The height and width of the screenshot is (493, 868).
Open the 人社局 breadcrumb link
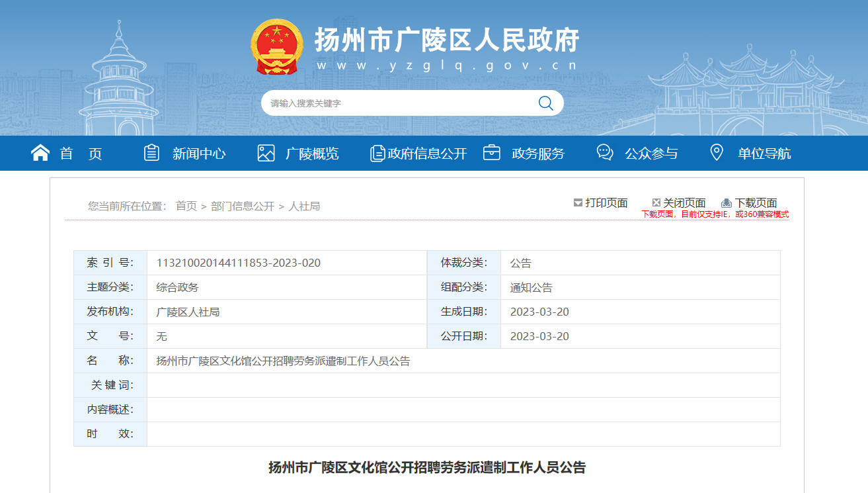tap(304, 206)
